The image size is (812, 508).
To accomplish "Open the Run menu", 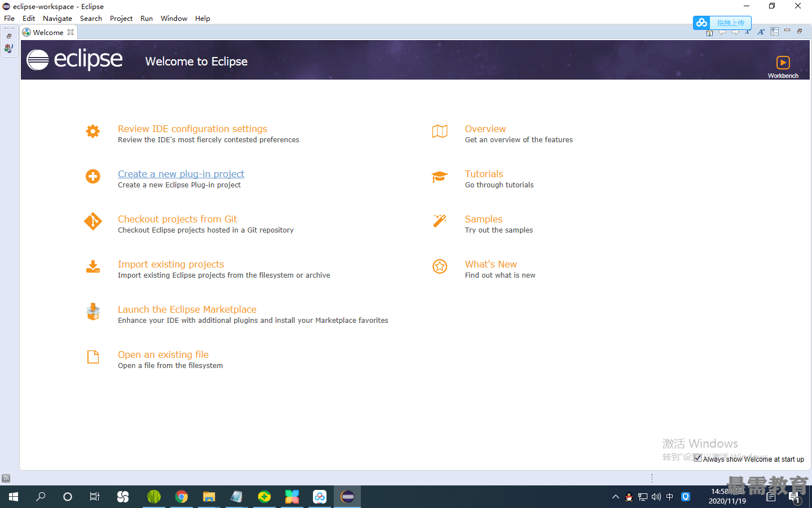I will tap(147, 19).
